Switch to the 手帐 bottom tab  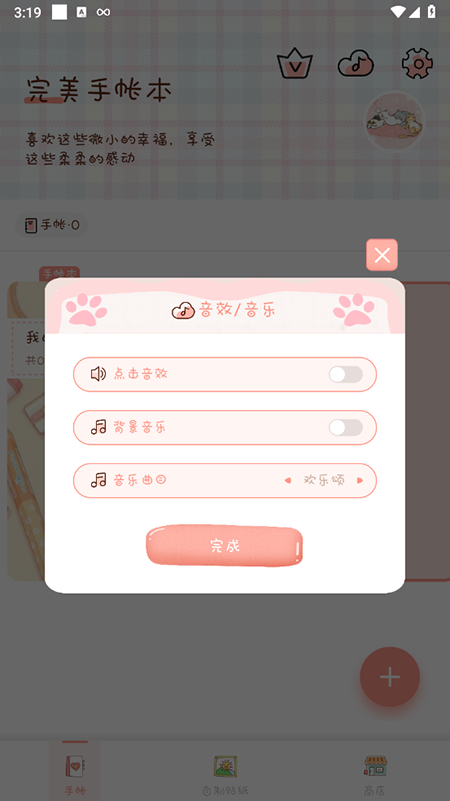coord(75,771)
